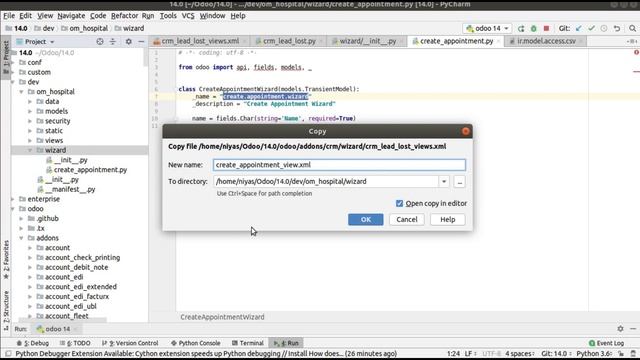Toggle Open copy in editor checkbox

[399, 203]
